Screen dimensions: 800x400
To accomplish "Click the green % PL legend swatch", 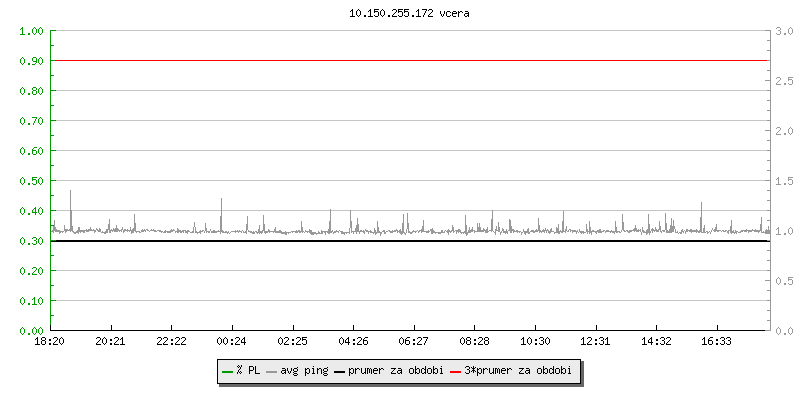I will (227, 371).
